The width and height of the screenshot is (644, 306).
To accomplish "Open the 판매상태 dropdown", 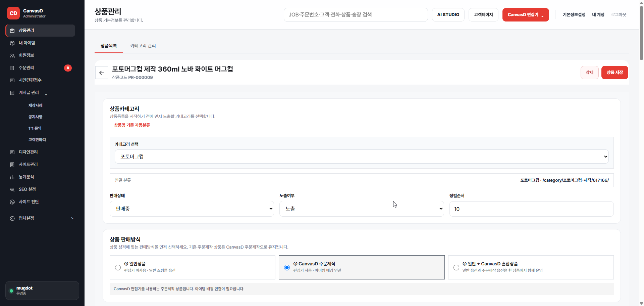I will tap(192, 209).
